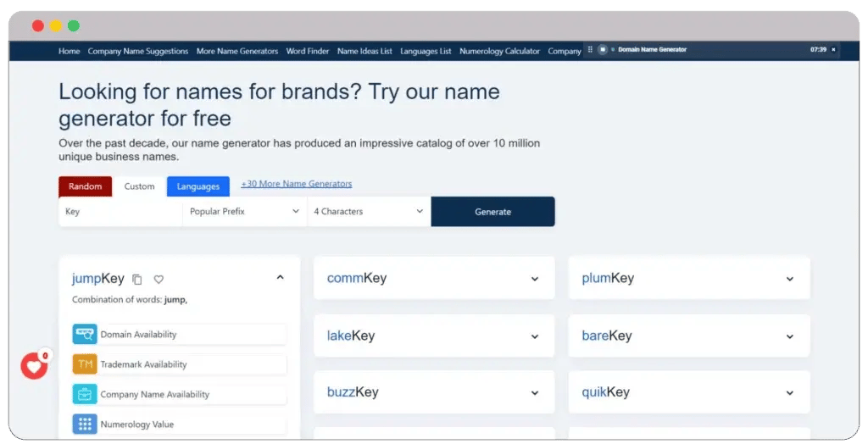Open the red heart favorites badge
The height and width of the screenshot is (444, 868).
[x=34, y=366]
